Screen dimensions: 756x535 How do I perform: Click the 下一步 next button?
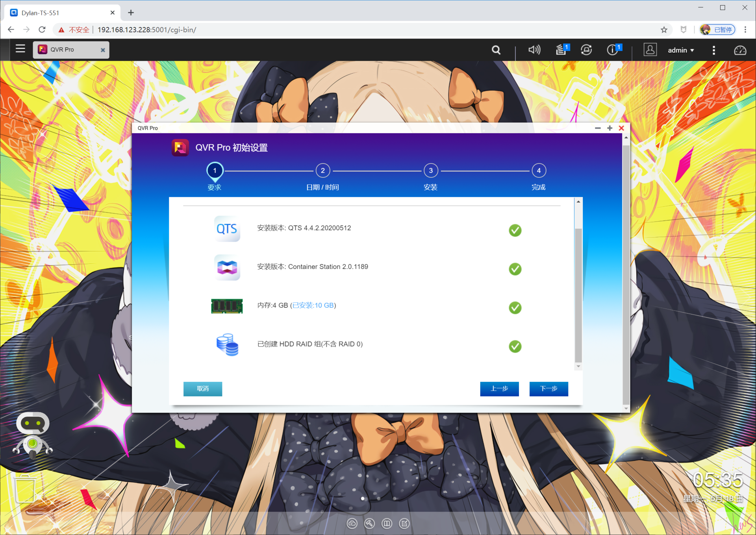[548, 389]
